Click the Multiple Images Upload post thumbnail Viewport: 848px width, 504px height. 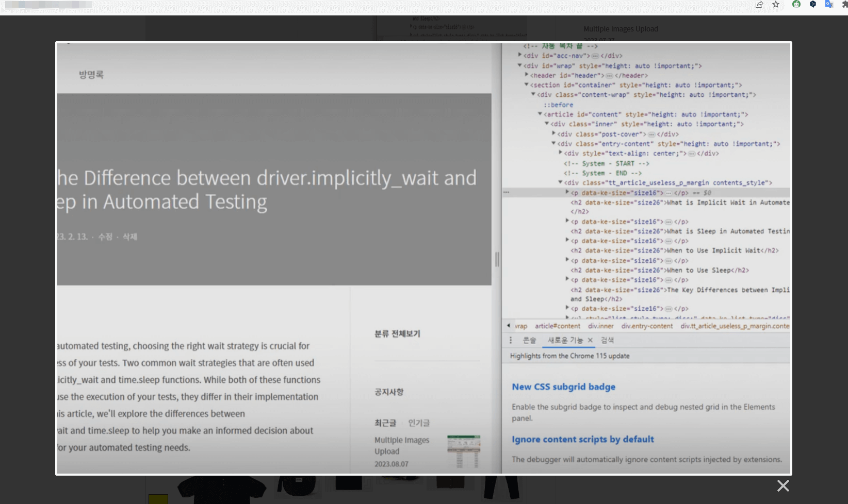(x=464, y=451)
